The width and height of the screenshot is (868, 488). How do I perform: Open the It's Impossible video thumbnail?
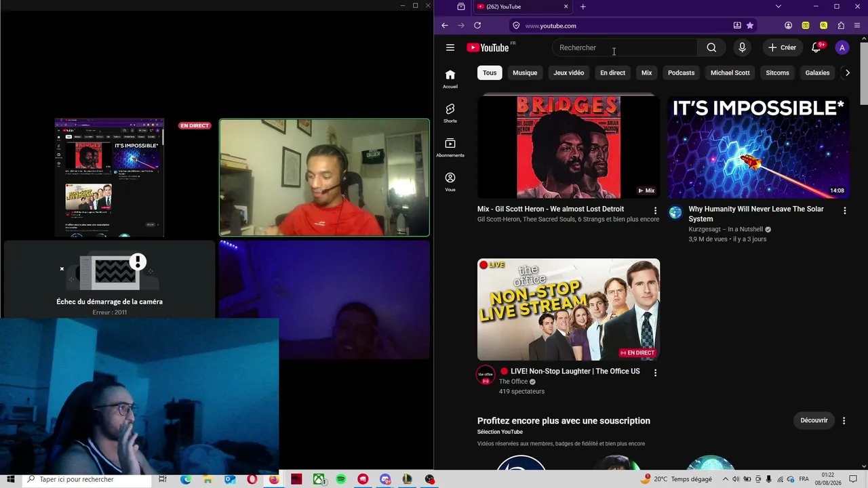tap(758, 147)
